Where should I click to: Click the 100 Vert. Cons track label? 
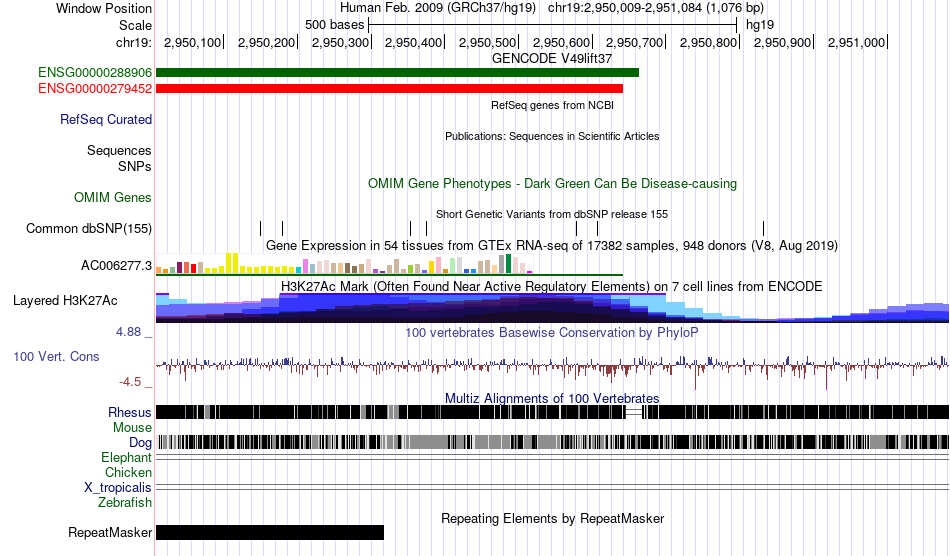pos(56,356)
